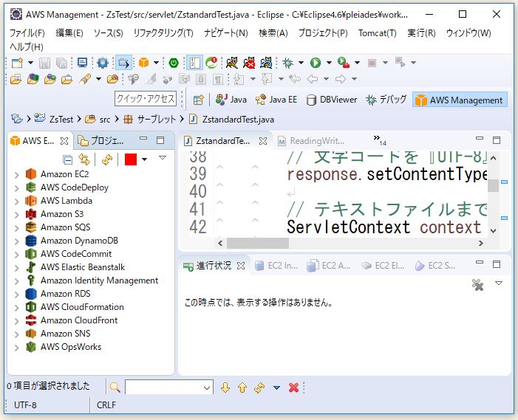Viewport: 518px width, 420px height.
Task: Open the Tomcat(T) menu
Action: [x=378, y=33]
